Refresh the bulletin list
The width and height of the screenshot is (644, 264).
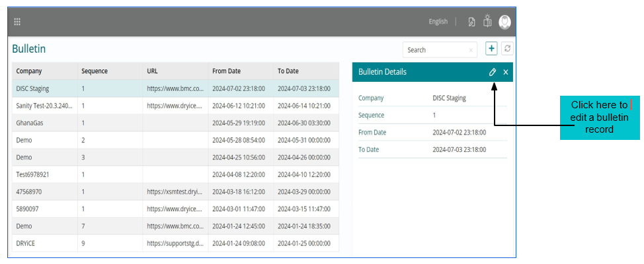pyautogui.click(x=507, y=49)
